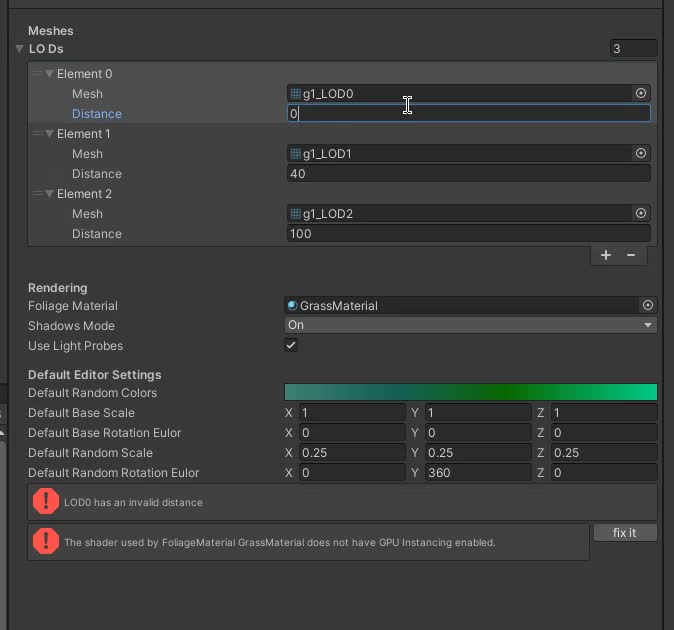This screenshot has width=674, height=630.
Task: Click Default Base Scale X field
Action: (x=352, y=412)
